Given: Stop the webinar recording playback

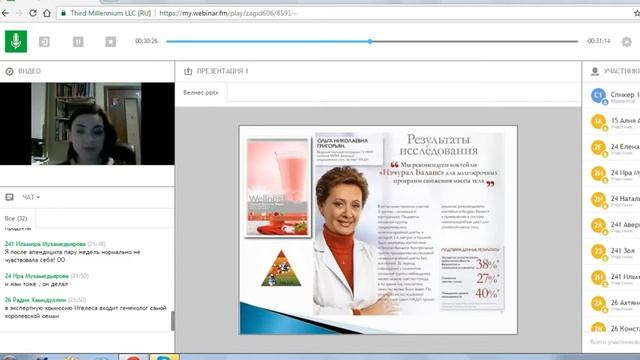Looking at the screenshot, I should pyautogui.click(x=111, y=41).
